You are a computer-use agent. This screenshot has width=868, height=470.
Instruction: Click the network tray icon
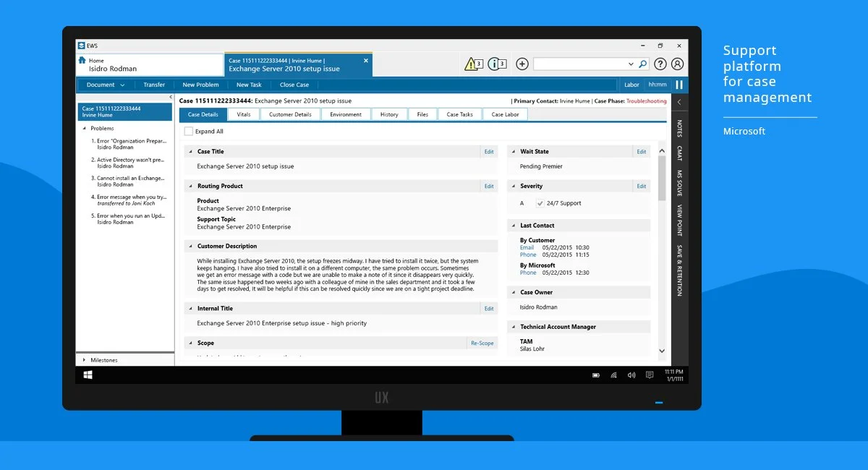pos(614,375)
